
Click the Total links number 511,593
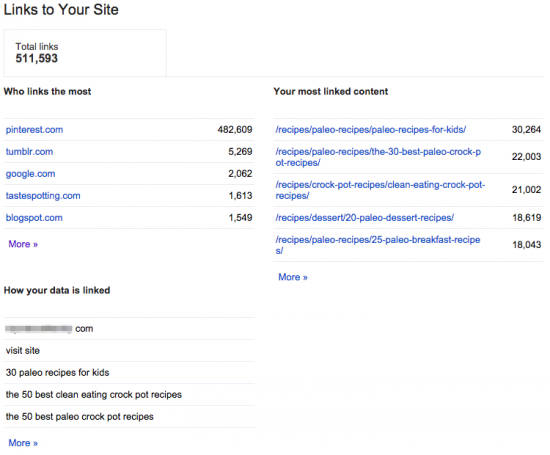pos(36,59)
